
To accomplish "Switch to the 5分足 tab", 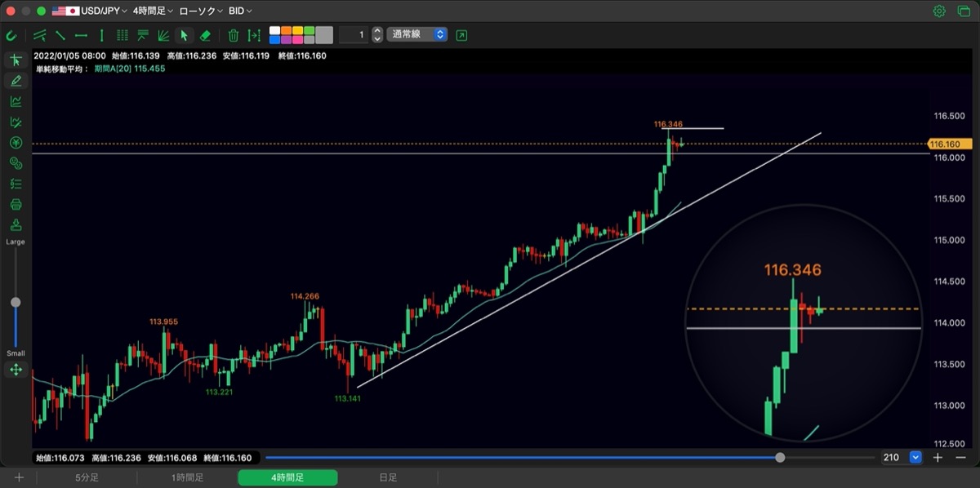I will pos(87,477).
